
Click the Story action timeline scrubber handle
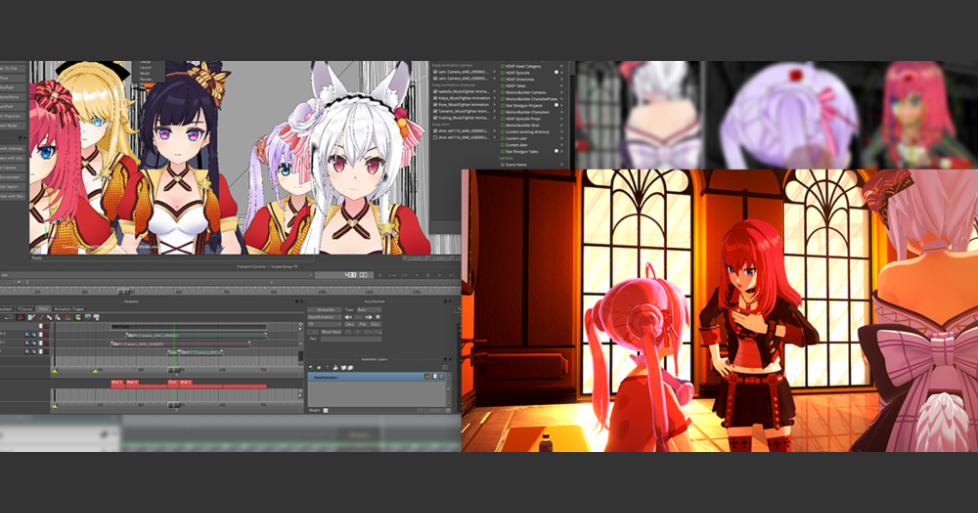[175, 369]
